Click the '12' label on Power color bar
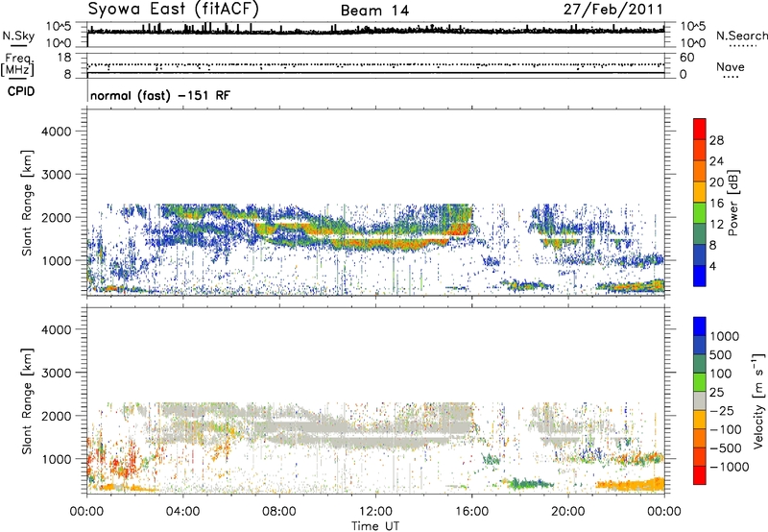This screenshot has width=768, height=532. click(x=716, y=225)
